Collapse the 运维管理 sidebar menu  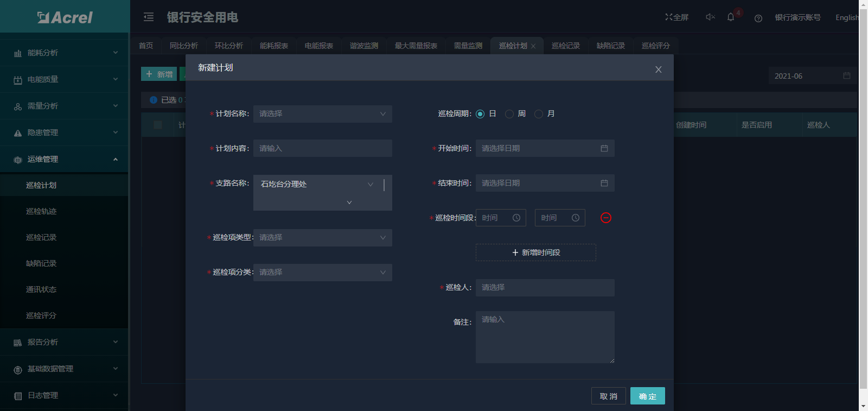(x=64, y=159)
